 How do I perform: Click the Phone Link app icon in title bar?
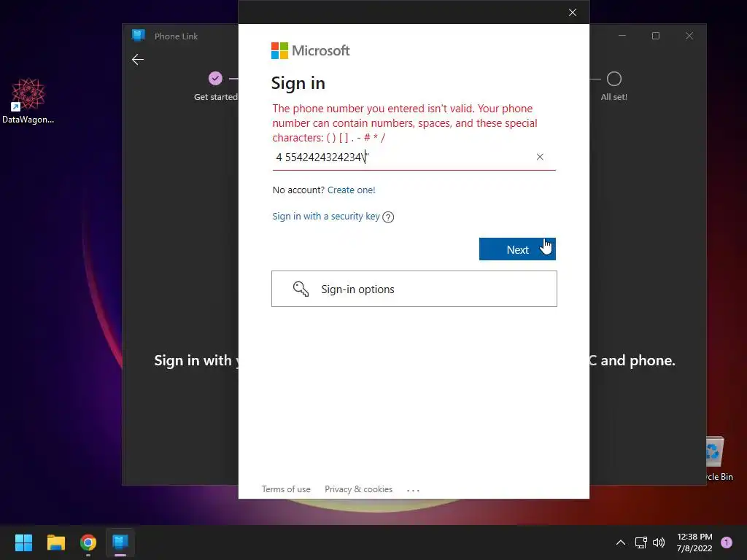pyautogui.click(x=139, y=35)
